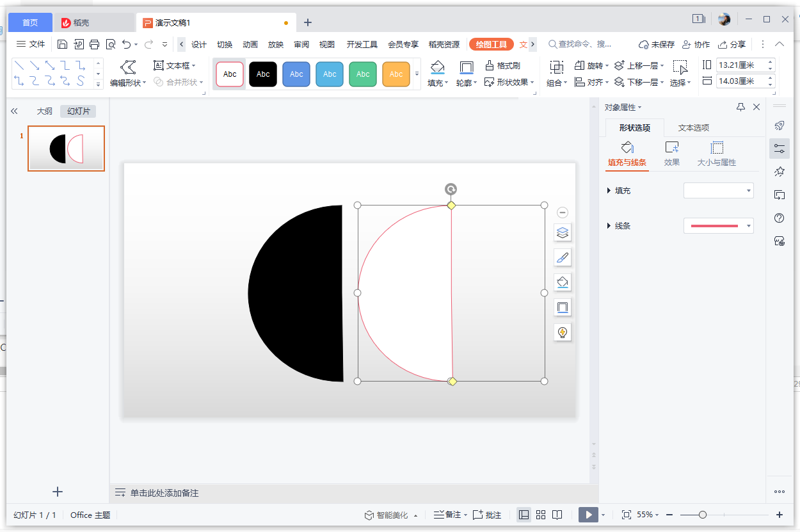Click the 批注 comments button

pyautogui.click(x=488, y=515)
